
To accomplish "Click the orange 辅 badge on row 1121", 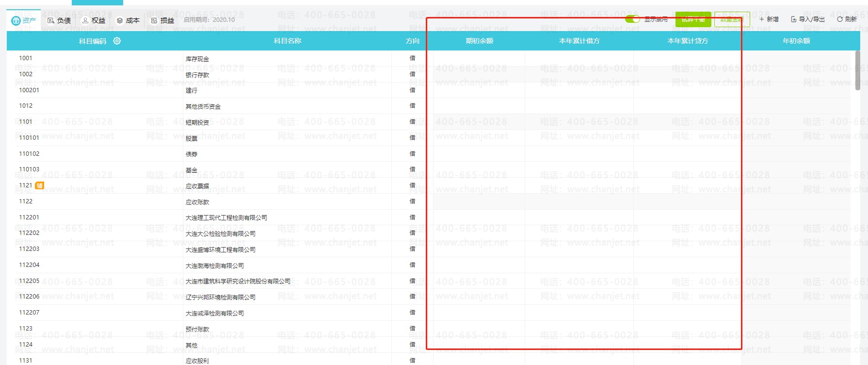I will click(40, 185).
